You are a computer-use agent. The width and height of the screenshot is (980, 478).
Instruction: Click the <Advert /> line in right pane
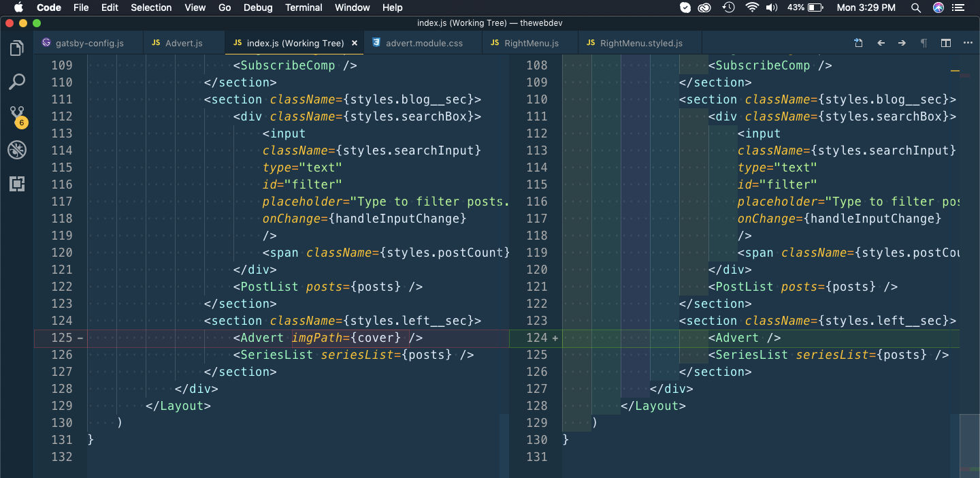[745, 338]
